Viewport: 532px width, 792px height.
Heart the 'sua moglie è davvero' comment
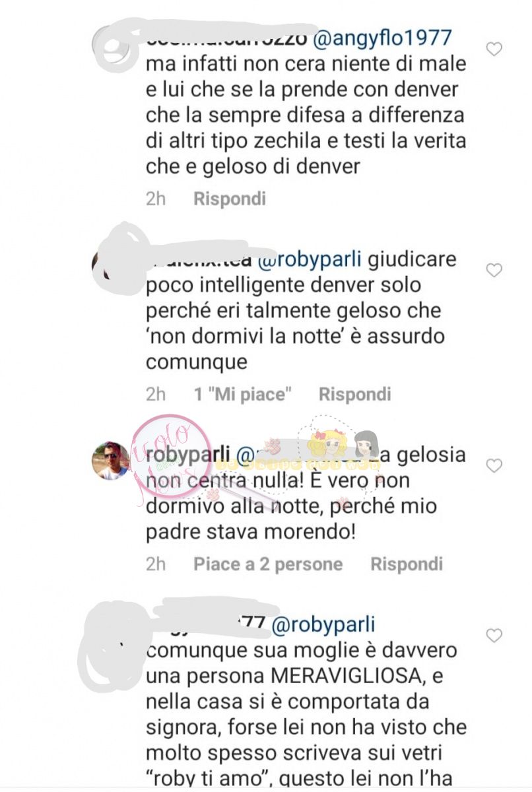(494, 636)
